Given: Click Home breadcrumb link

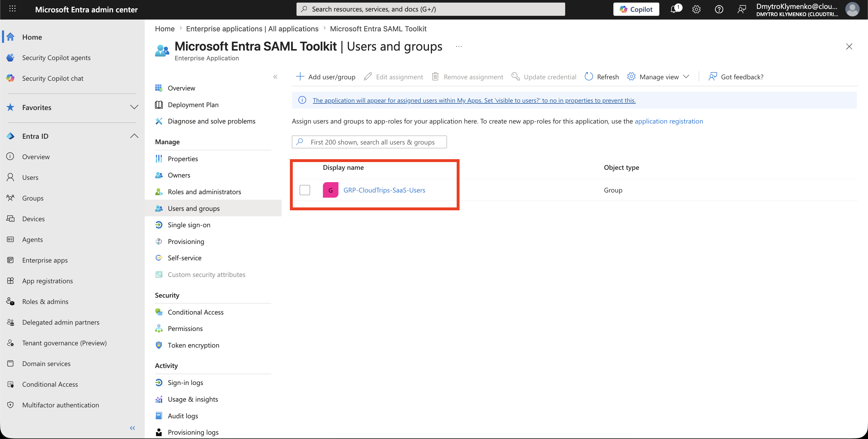Looking at the screenshot, I should (165, 29).
